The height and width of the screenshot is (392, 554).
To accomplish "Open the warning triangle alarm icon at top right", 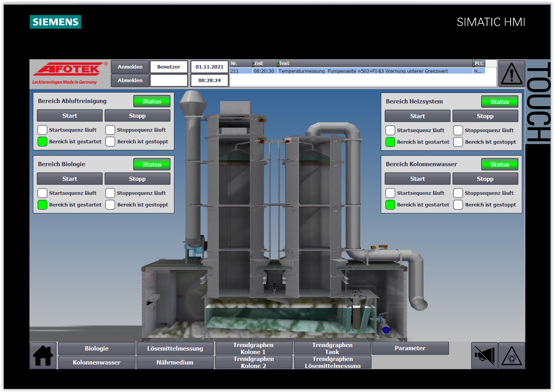I will click(x=511, y=73).
